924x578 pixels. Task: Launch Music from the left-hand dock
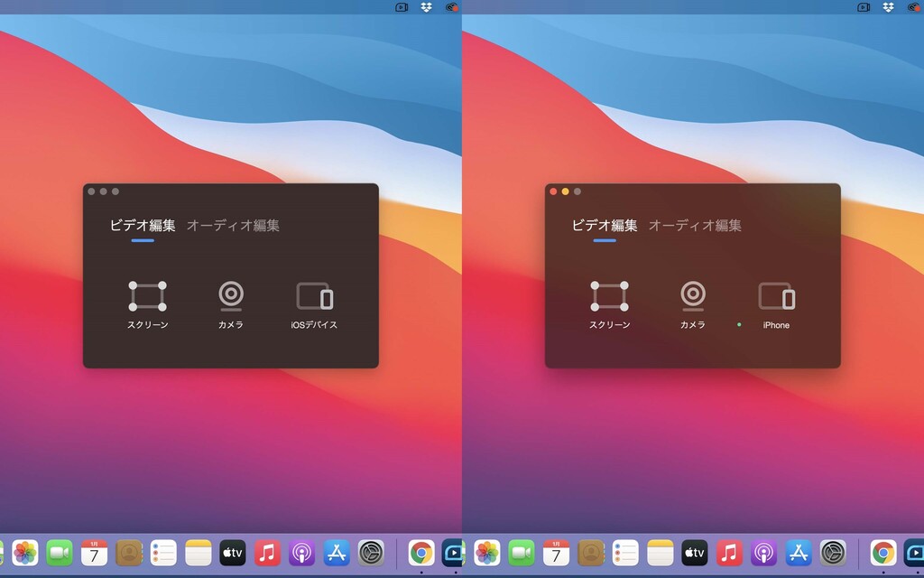point(267,554)
